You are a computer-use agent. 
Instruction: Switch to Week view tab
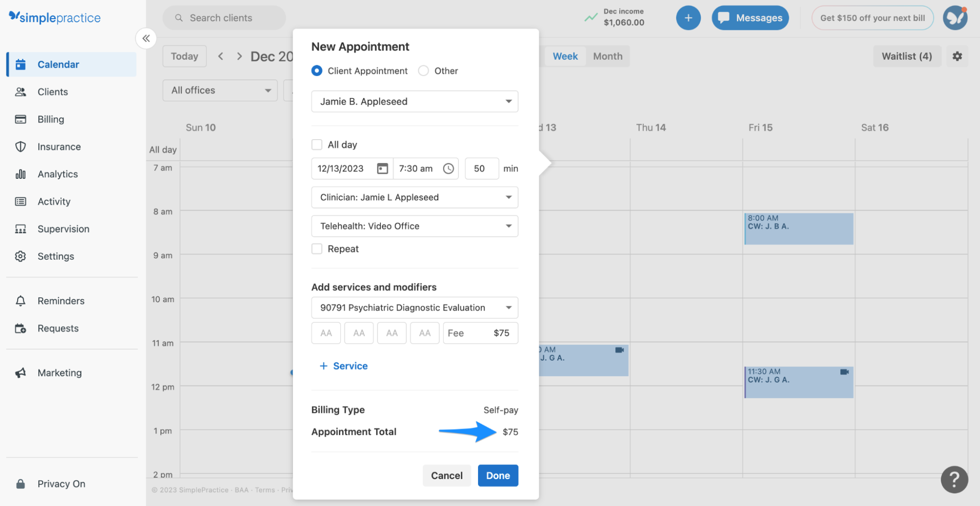(565, 56)
